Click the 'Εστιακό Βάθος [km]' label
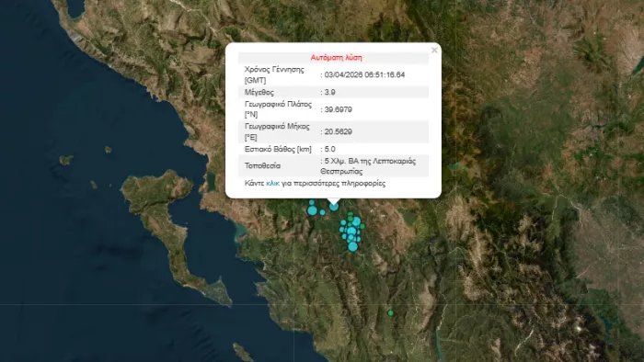This screenshot has width=644, height=362. (278, 149)
